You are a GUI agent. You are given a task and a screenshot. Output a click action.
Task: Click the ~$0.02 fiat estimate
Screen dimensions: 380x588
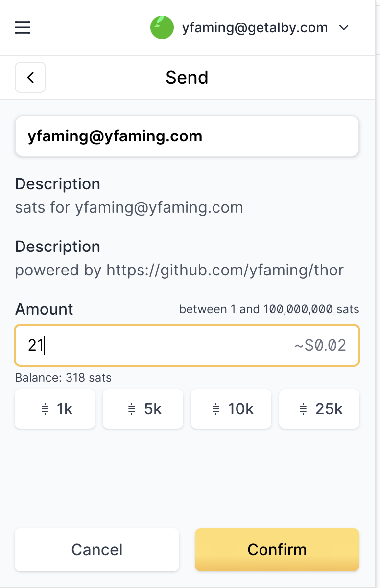click(320, 346)
